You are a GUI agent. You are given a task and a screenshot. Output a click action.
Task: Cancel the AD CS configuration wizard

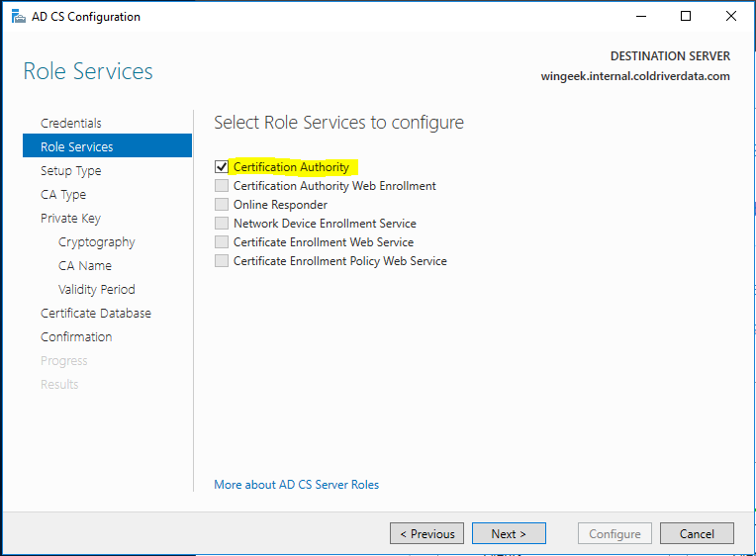(697, 533)
